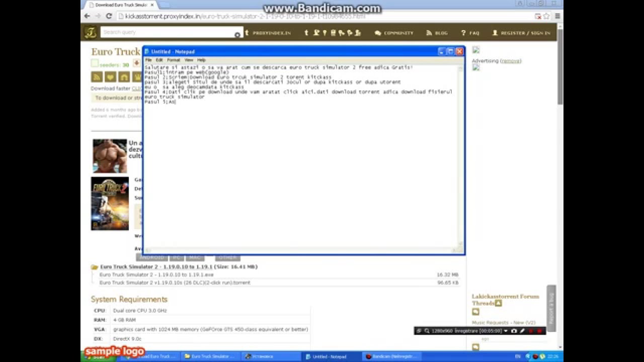Open the COMMUNITY link in the site header
Screen dimensions: 644x362
(x=394, y=33)
